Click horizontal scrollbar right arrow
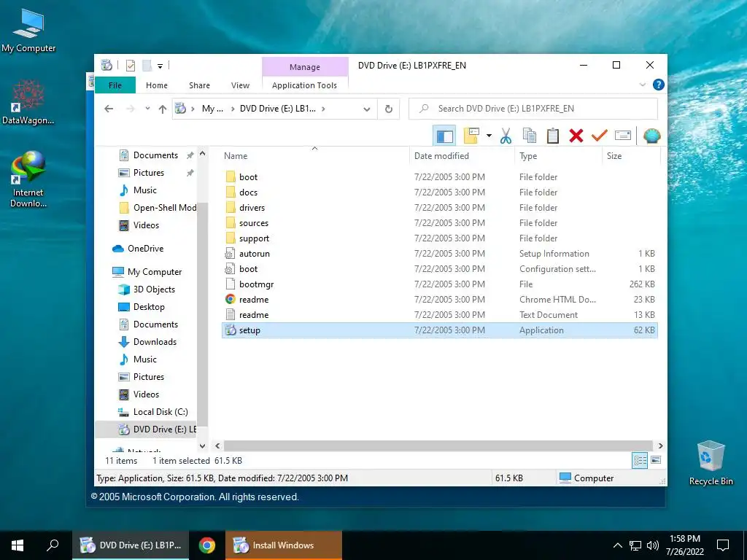 coord(660,446)
